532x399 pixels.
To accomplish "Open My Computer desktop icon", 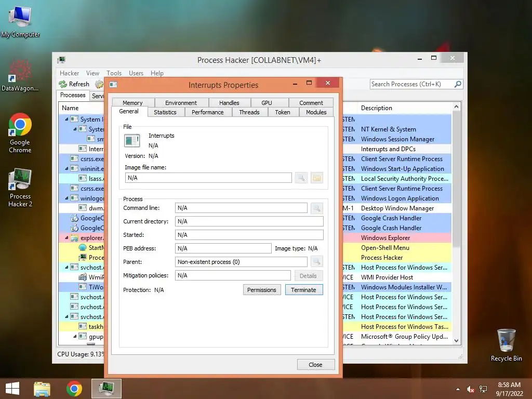I will coord(20,21).
